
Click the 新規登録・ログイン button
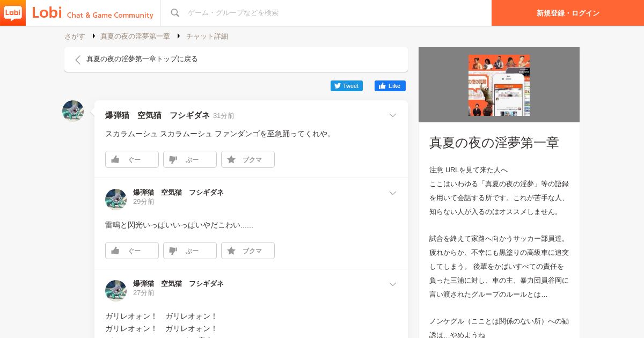[x=568, y=13]
